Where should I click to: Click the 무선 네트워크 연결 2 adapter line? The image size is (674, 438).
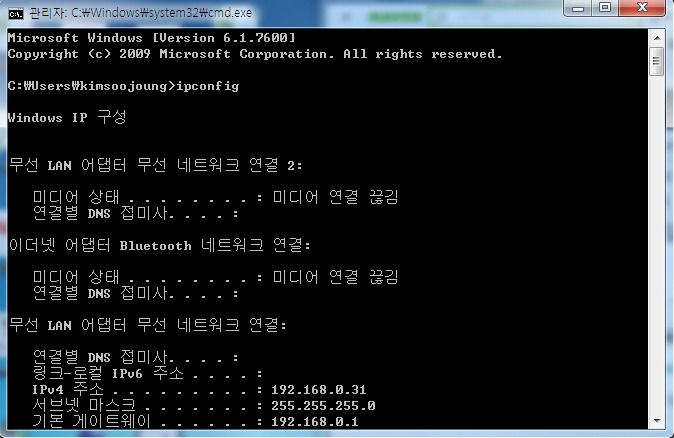click(x=156, y=165)
